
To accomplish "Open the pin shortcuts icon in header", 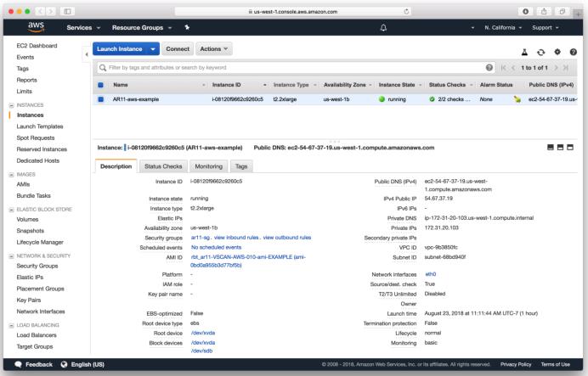I will click(x=187, y=27).
